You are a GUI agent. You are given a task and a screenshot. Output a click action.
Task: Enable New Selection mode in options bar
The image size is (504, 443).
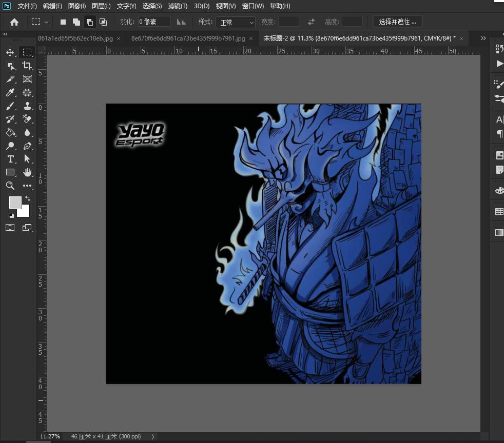(x=63, y=22)
